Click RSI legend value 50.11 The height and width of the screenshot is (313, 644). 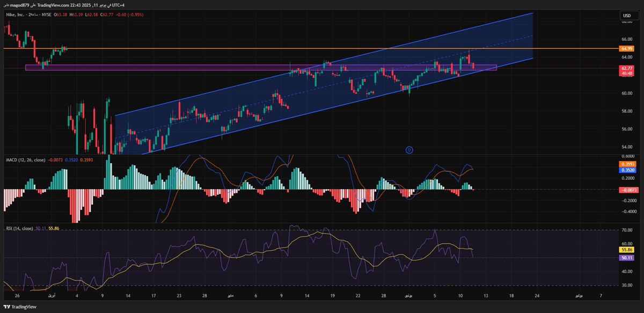pyautogui.click(x=41, y=228)
